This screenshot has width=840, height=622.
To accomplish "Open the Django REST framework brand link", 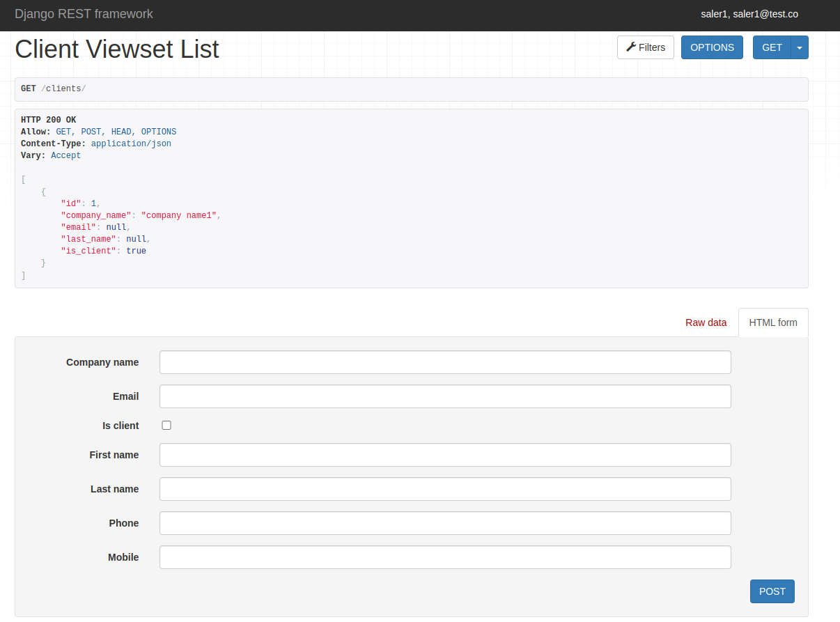I will [84, 14].
